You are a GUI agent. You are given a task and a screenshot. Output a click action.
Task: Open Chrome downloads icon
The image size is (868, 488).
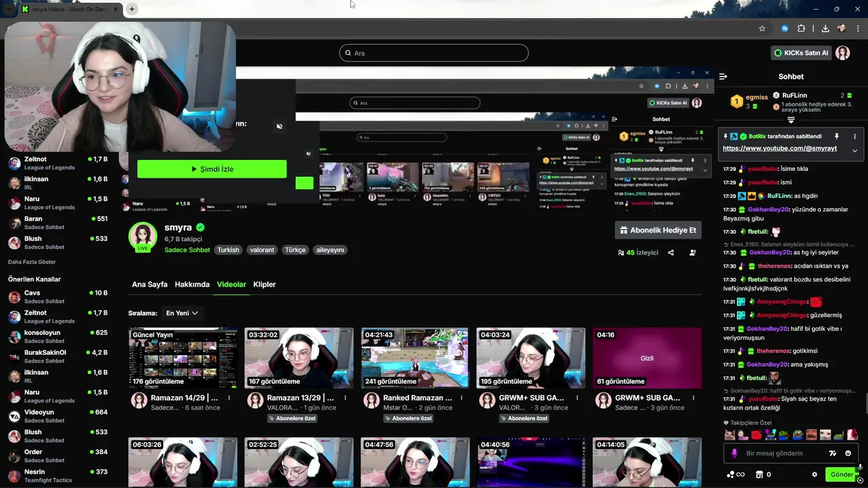pos(825,28)
